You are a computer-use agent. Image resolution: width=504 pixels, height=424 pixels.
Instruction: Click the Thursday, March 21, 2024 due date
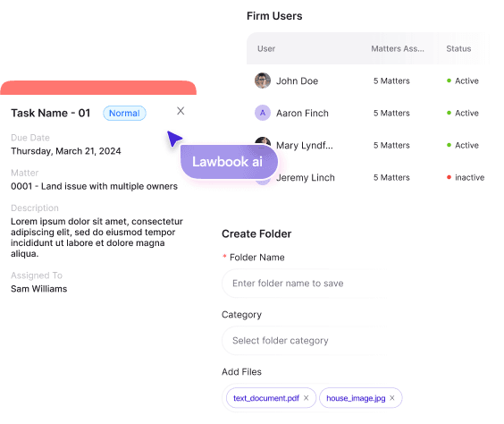66,151
